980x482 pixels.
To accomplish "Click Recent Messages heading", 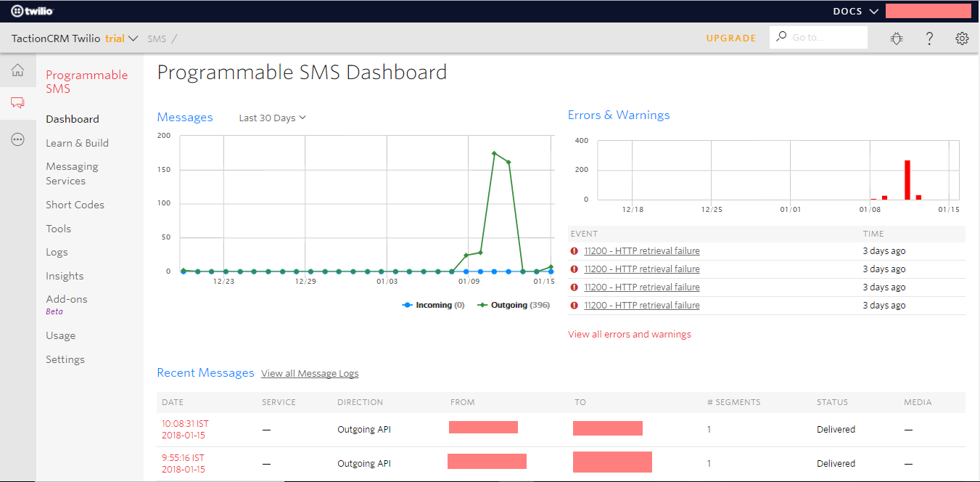I will click(x=205, y=372).
